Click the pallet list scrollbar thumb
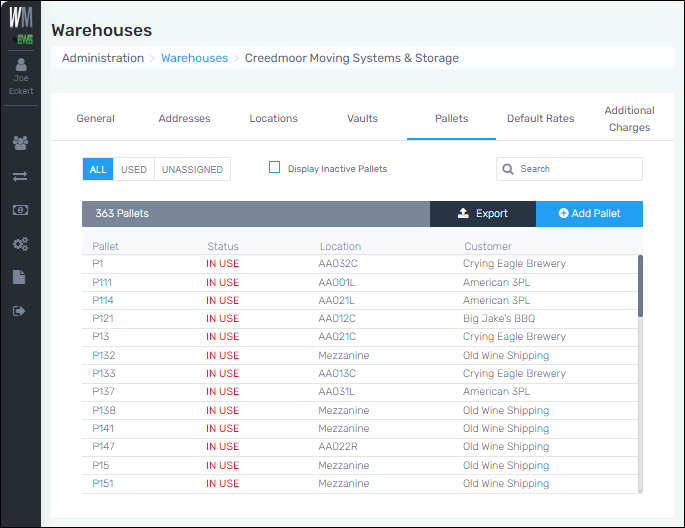This screenshot has width=685, height=528. coord(640,286)
